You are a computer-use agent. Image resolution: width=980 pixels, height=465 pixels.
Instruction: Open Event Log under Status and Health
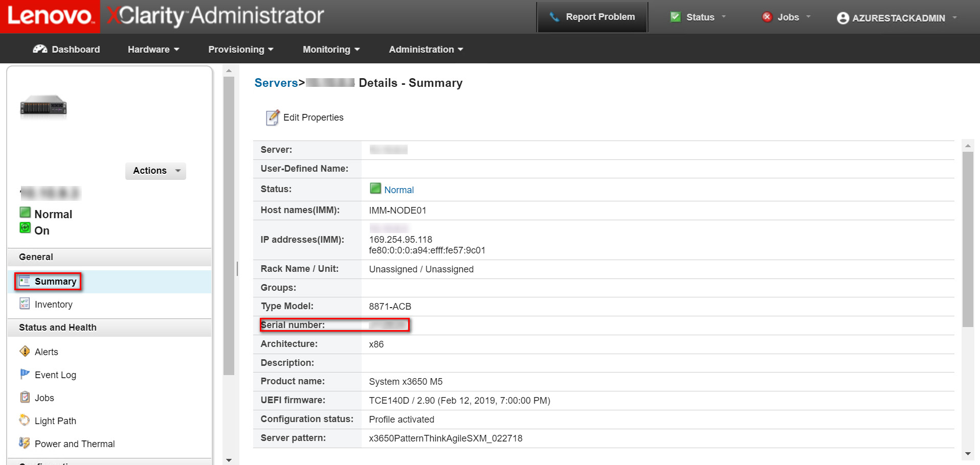(x=55, y=375)
